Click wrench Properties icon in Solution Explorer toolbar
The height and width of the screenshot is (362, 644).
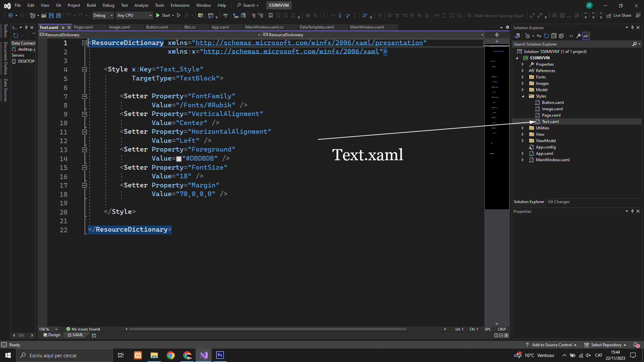coord(579,36)
